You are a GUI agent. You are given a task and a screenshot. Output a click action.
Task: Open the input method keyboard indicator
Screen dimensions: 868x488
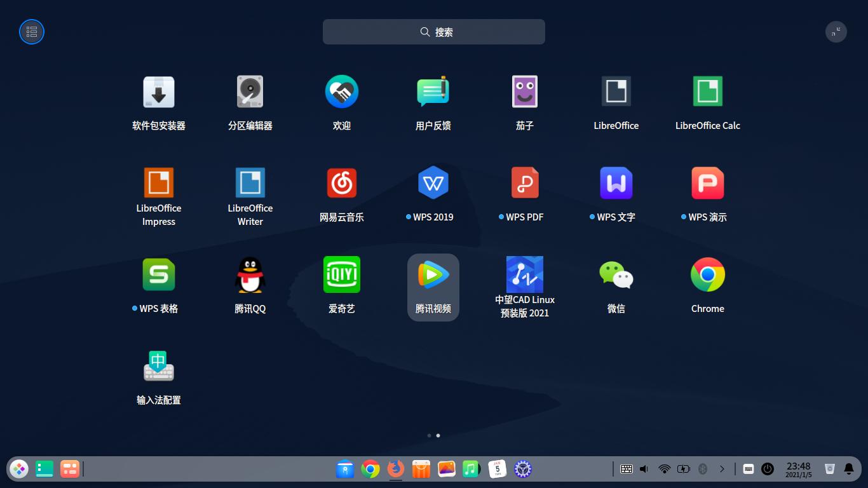pos(749,469)
